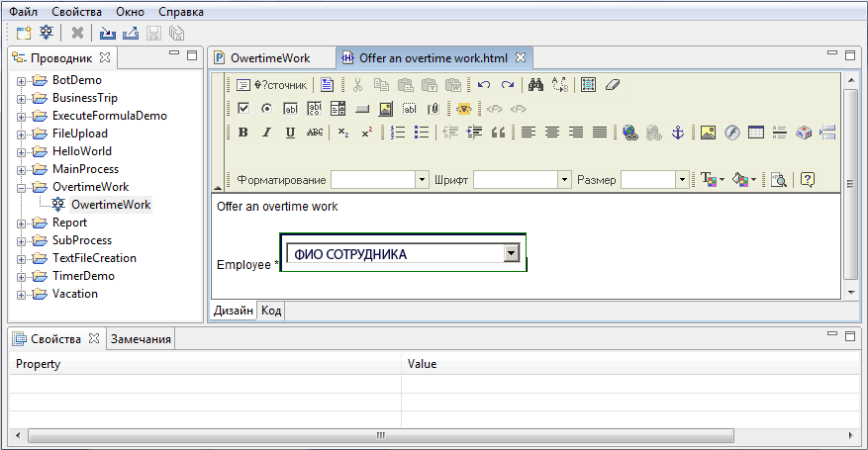This screenshot has height=450, width=868.
Task: Click the new process icon in main toolbar
Action: point(47,34)
